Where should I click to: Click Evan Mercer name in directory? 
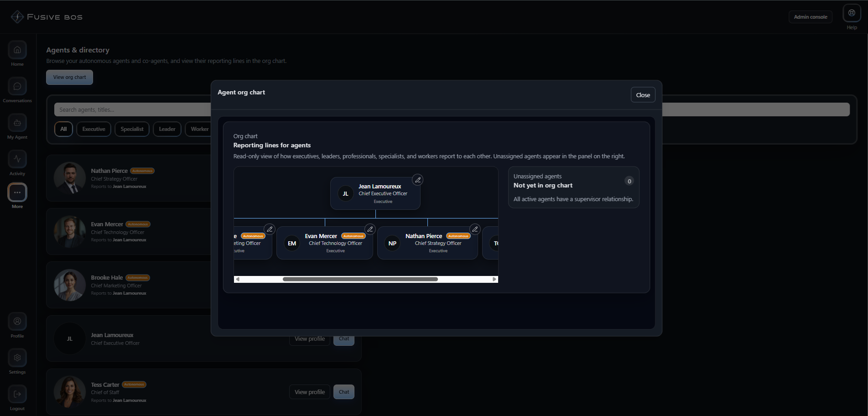[107, 224]
